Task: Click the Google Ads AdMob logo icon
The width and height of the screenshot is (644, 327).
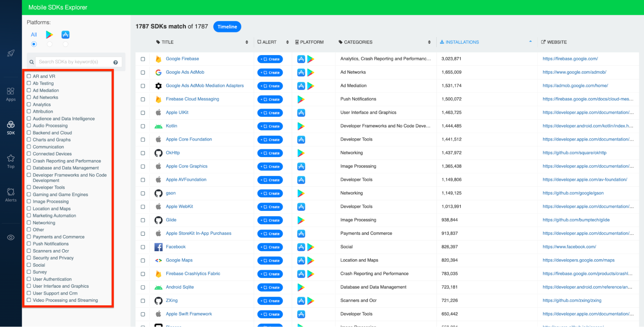Action: 158,73
